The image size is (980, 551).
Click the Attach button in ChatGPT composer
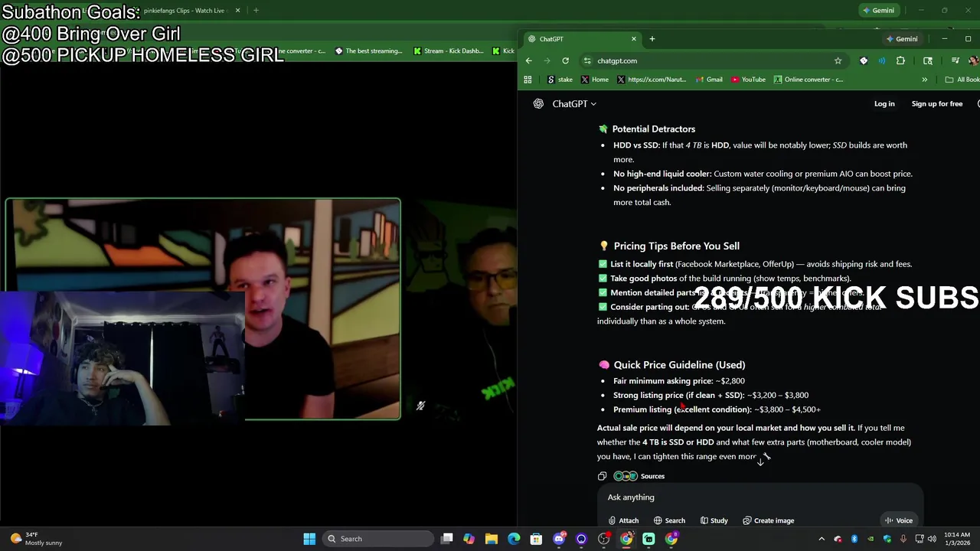pyautogui.click(x=623, y=520)
